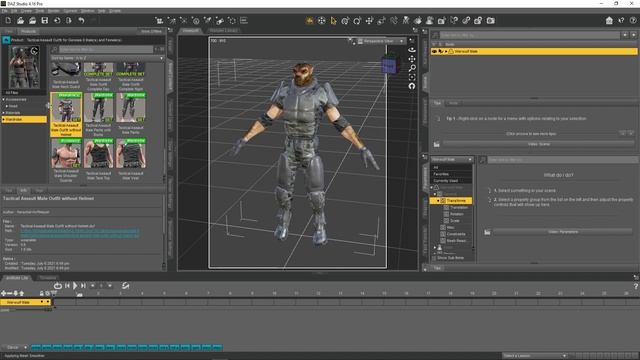Select the Translate four-arrow tool

pos(369,21)
